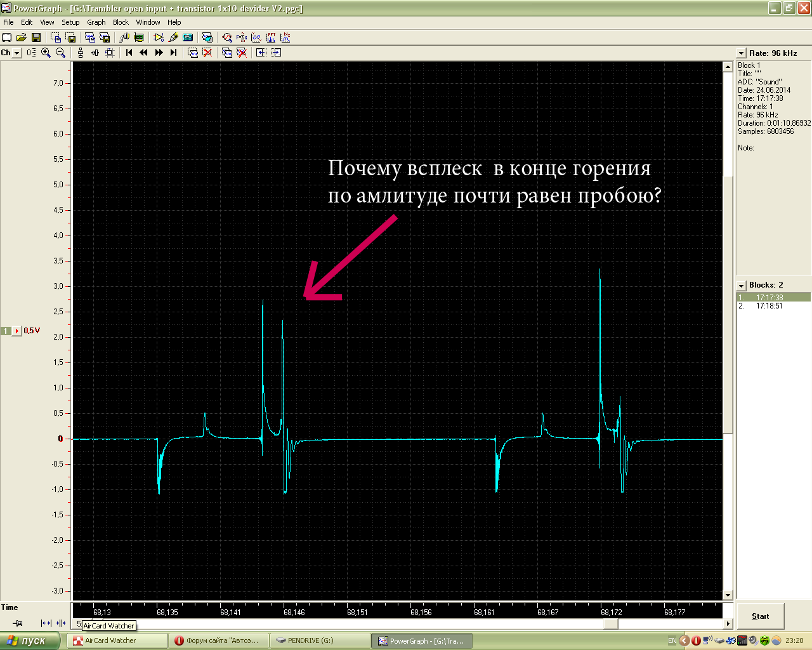Click the expand time scale arrows icon
Screen dimensions: 812x650
[x=46, y=623]
